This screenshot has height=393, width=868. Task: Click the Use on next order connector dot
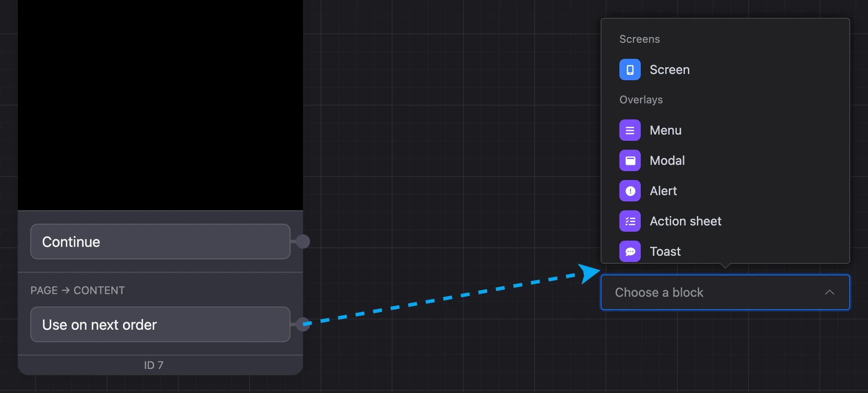coord(303,324)
